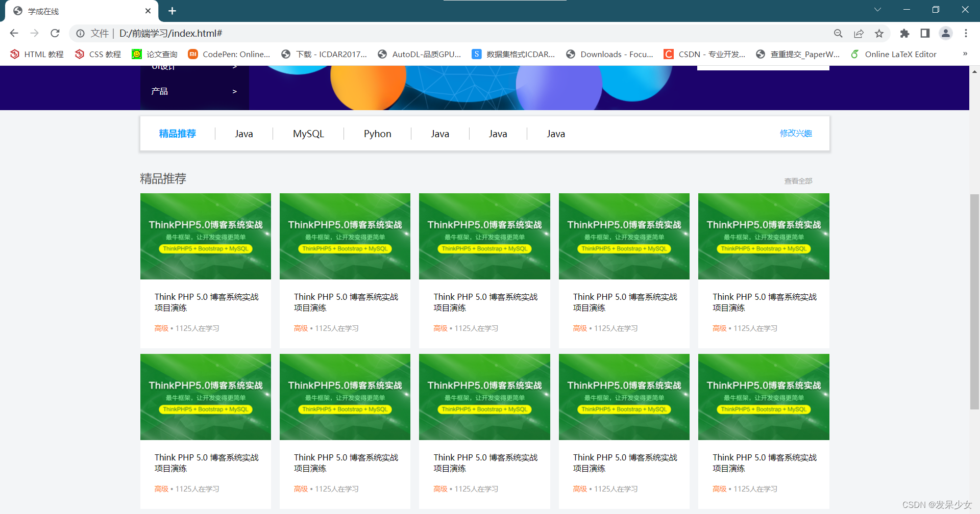Switch to the Pyhon category tab
Screen dimensions: 980x514
click(x=377, y=133)
